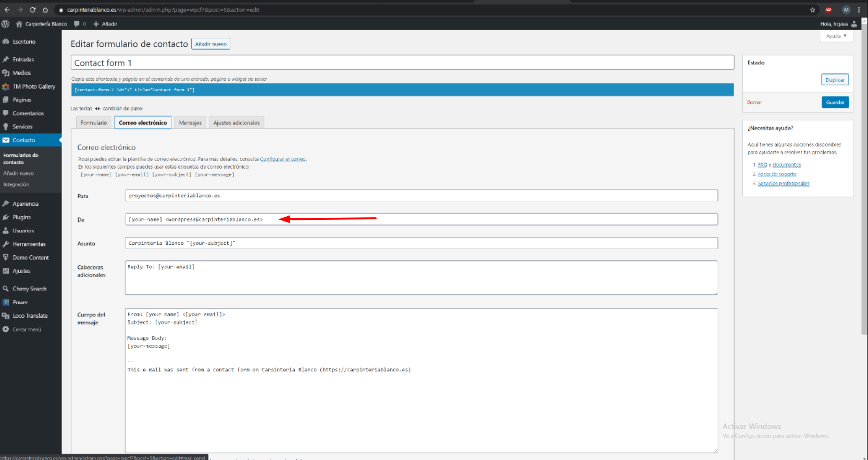Open the Ajustes adicionales tab
The width and height of the screenshot is (868, 460).
point(237,123)
